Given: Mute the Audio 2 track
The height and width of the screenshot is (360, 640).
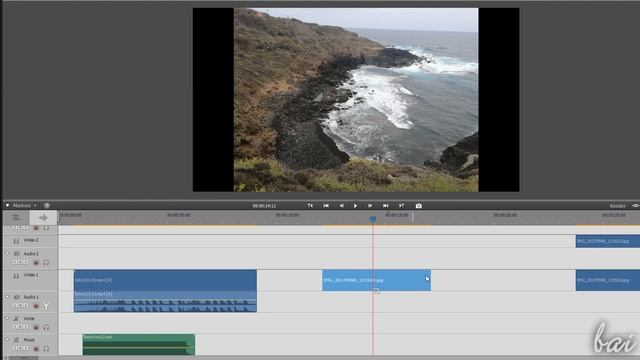Looking at the screenshot, I should click(x=36, y=262).
